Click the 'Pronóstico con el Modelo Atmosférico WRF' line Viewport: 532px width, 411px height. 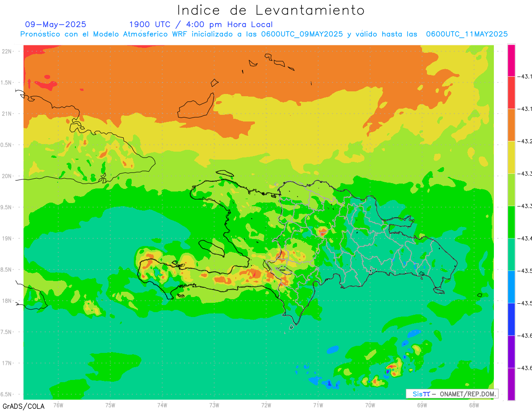pos(264,34)
